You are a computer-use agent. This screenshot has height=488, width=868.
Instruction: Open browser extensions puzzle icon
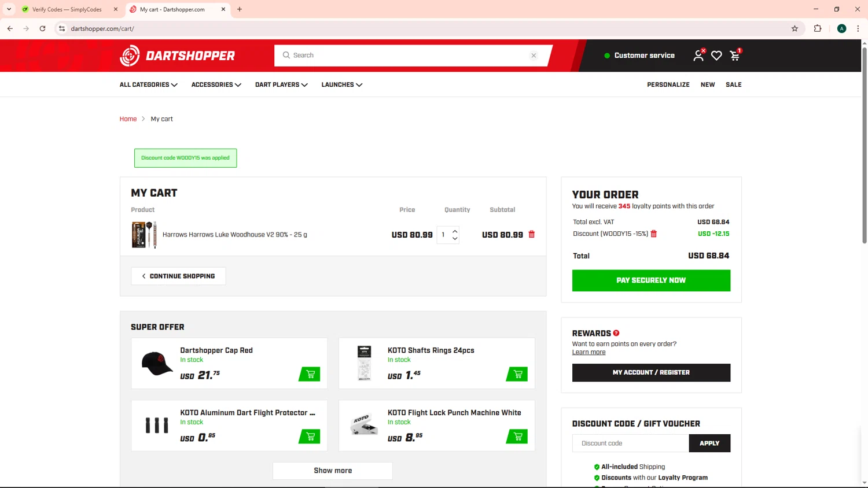[x=818, y=28]
